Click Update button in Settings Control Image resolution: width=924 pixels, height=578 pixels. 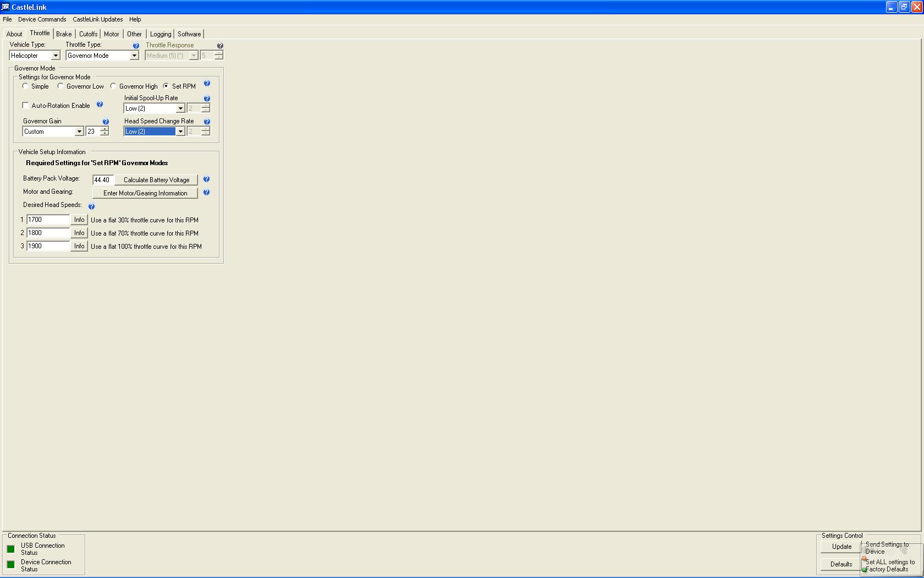click(842, 547)
